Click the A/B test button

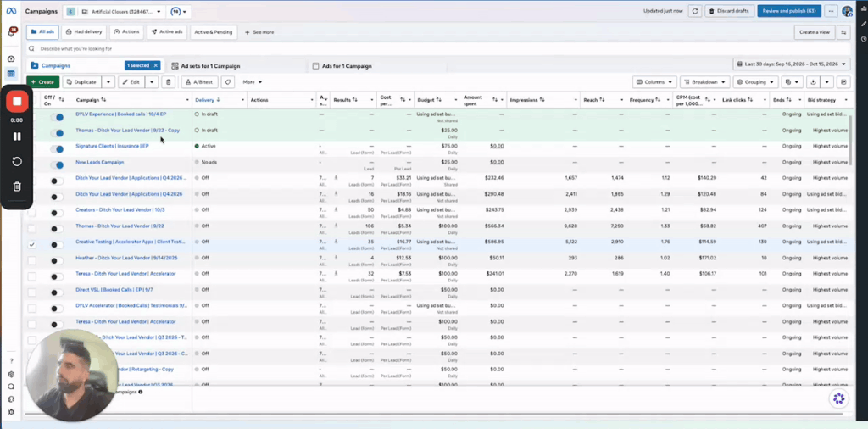pos(200,82)
